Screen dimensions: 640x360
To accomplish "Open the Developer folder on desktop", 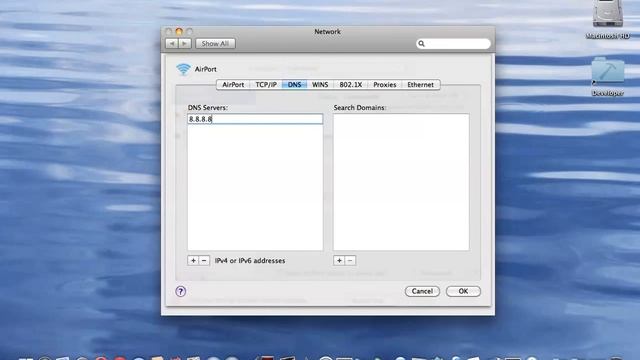I will (608, 76).
